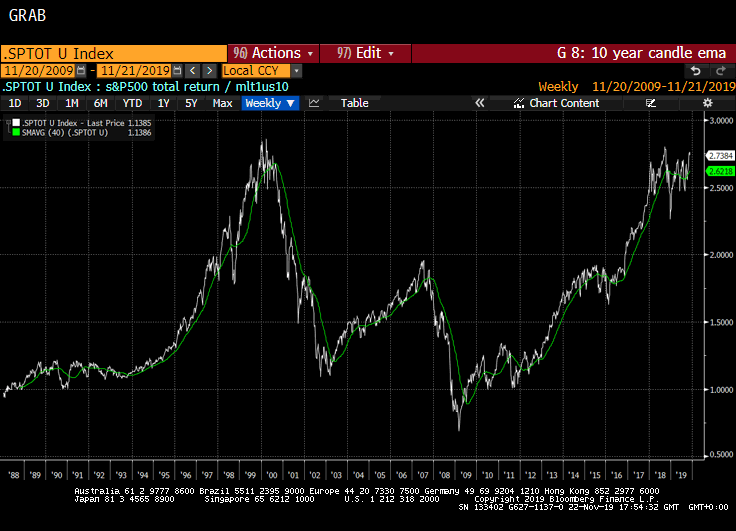
Task: Undo last chart change
Action: tap(696, 71)
